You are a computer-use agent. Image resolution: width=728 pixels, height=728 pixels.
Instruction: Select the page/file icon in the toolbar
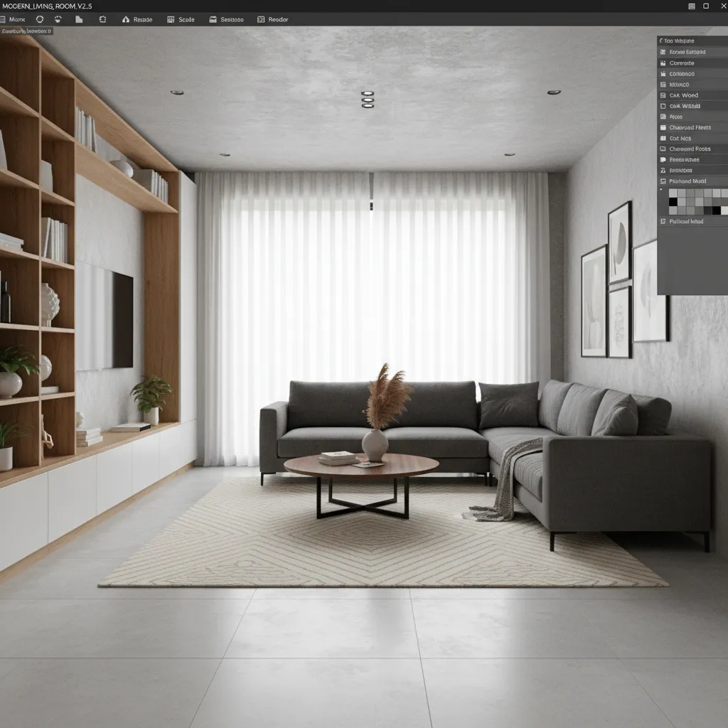(x=77, y=19)
